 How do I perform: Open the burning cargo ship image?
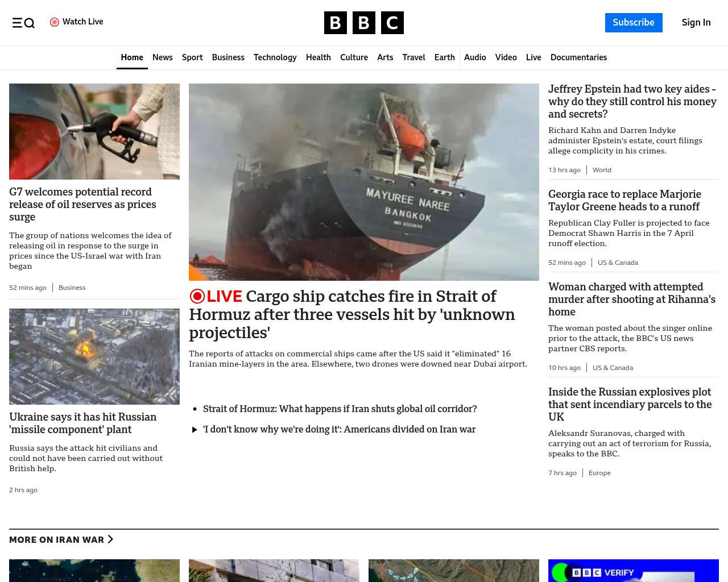(364, 182)
